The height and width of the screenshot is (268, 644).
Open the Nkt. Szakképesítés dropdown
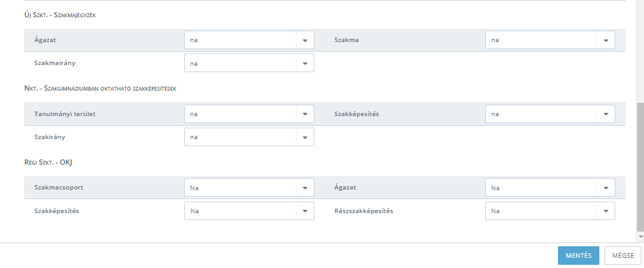(x=550, y=114)
